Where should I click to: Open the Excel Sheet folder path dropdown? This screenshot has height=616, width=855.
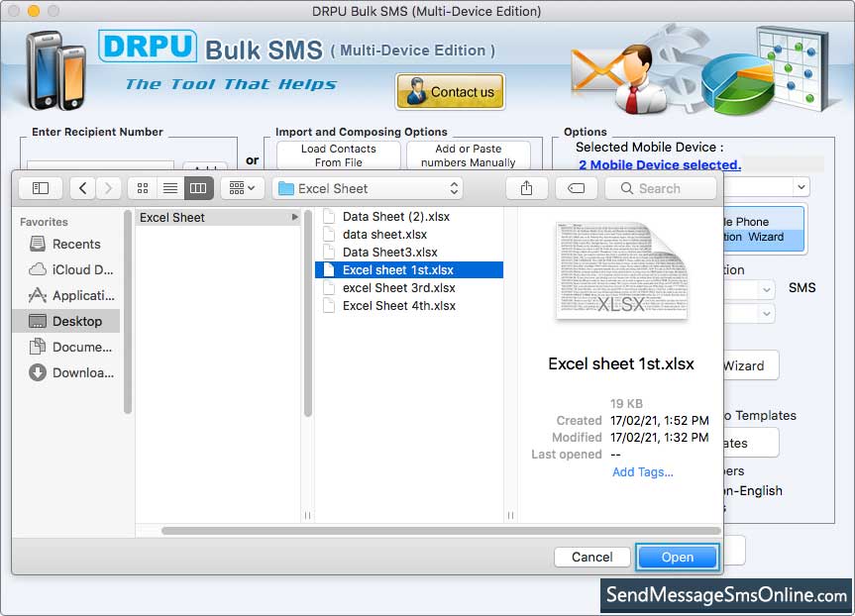pos(368,188)
